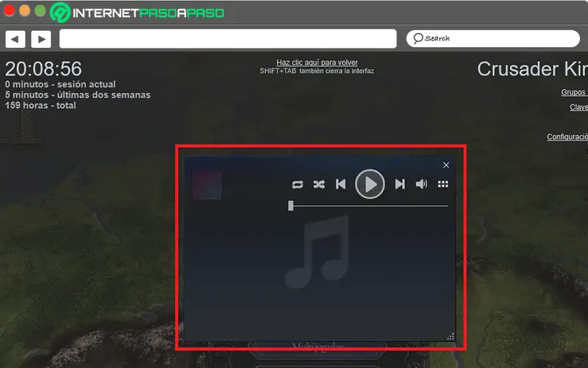
Task: Click the volume speaker icon
Action: 421,184
